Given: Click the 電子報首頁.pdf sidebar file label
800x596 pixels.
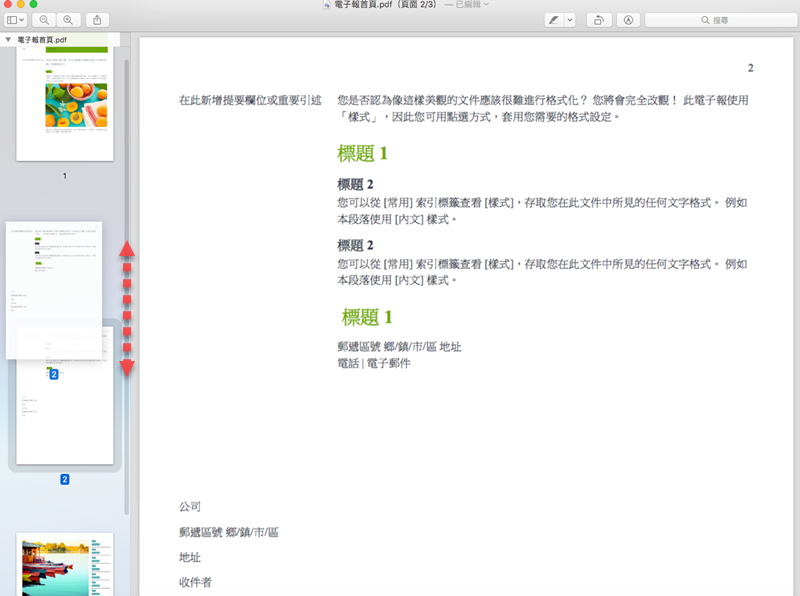Looking at the screenshot, I should (x=42, y=39).
